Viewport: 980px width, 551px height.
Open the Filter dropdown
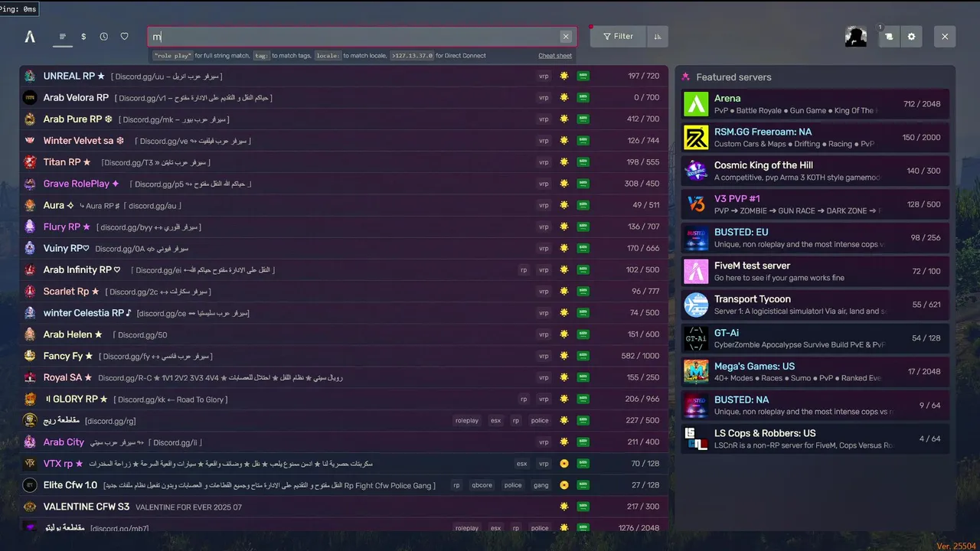tap(618, 36)
